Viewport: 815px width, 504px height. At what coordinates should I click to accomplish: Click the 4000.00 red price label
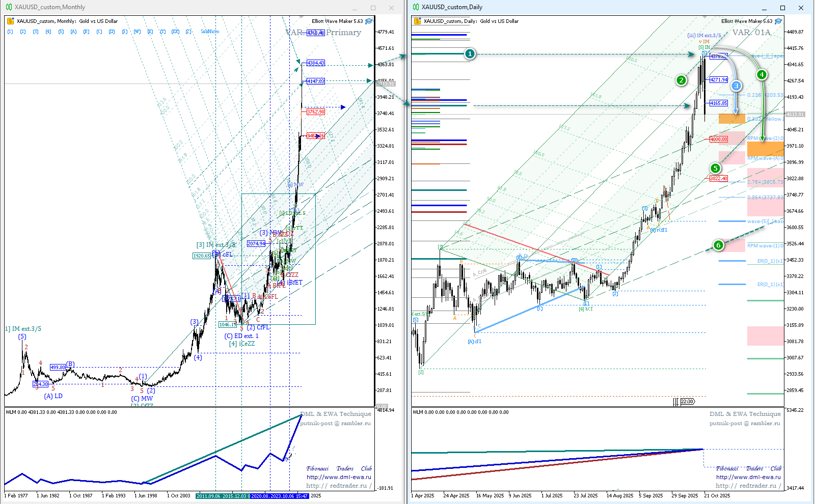pos(719,139)
